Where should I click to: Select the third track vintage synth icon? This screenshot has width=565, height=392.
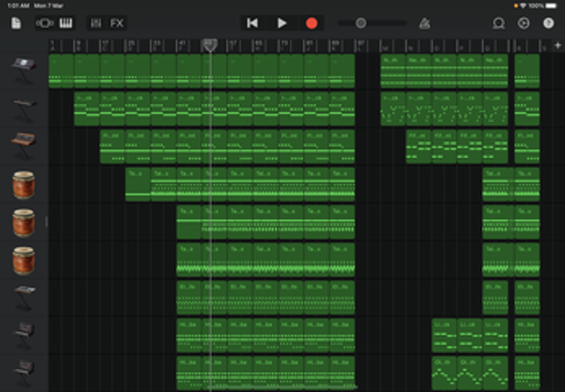click(23, 146)
